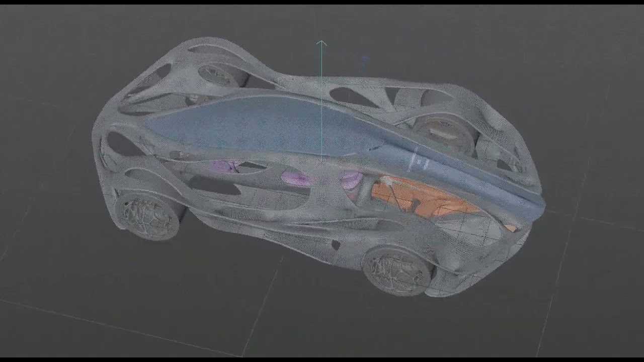Click the green vertical axis arrow tip
644x362 pixels.
[x=321, y=43]
